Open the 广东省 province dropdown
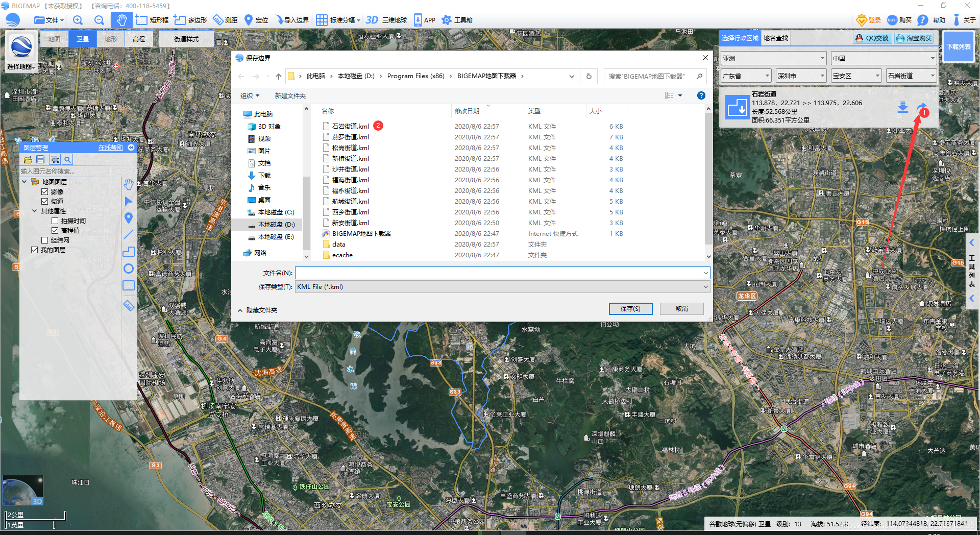The width and height of the screenshot is (980, 535). pos(746,76)
